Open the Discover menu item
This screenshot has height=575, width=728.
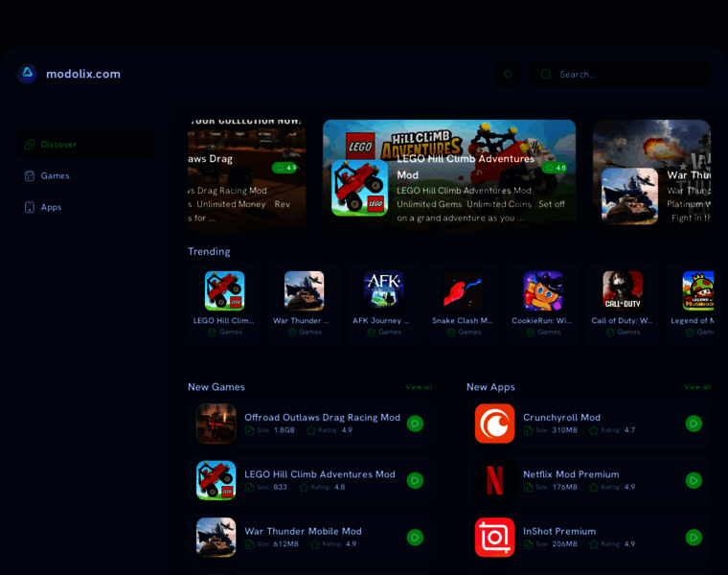[x=85, y=145]
